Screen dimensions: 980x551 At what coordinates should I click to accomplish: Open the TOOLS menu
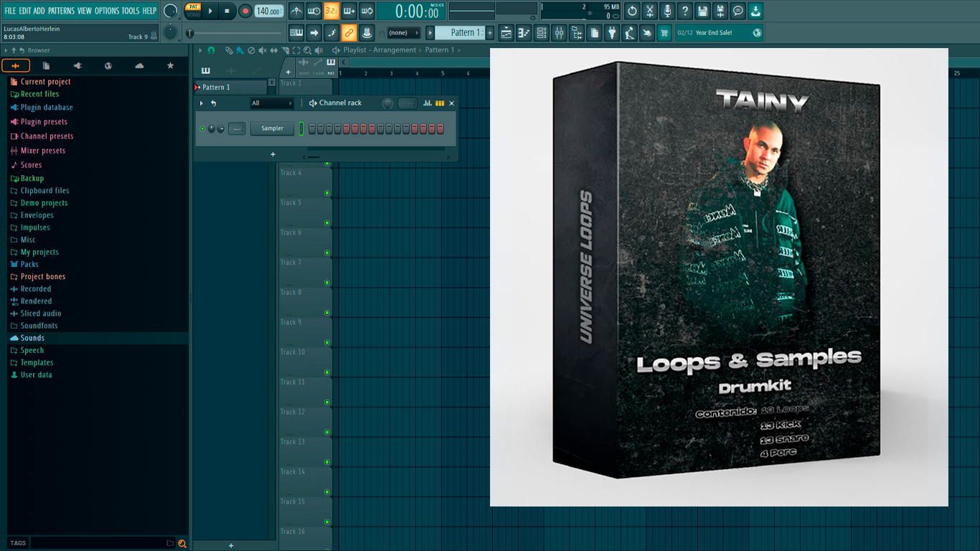tap(131, 11)
